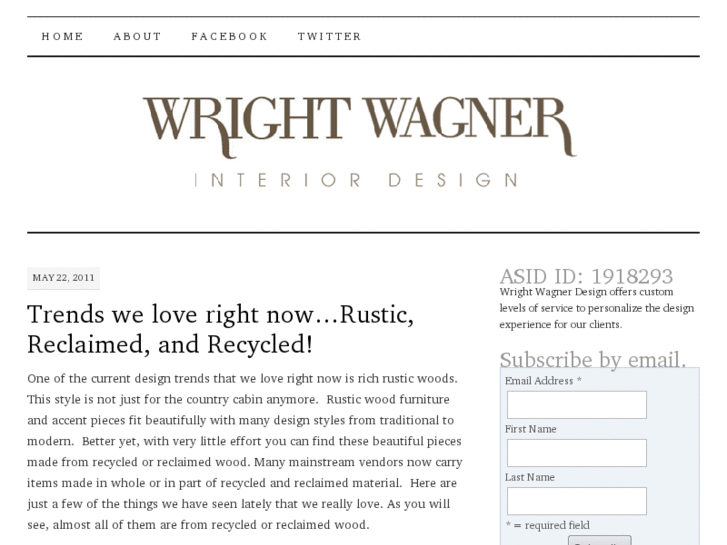The image size is (727, 545).
Task: Open the FACEBOOK navigation link
Action: 230,36
